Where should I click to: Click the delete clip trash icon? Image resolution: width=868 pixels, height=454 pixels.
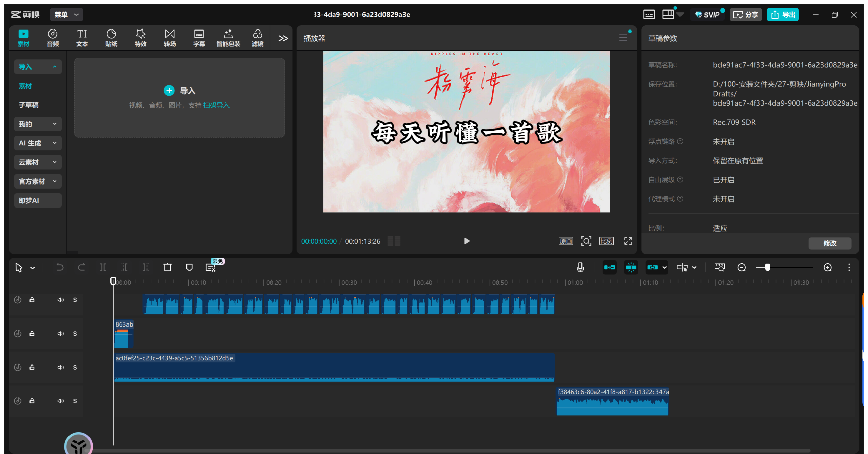click(x=167, y=268)
